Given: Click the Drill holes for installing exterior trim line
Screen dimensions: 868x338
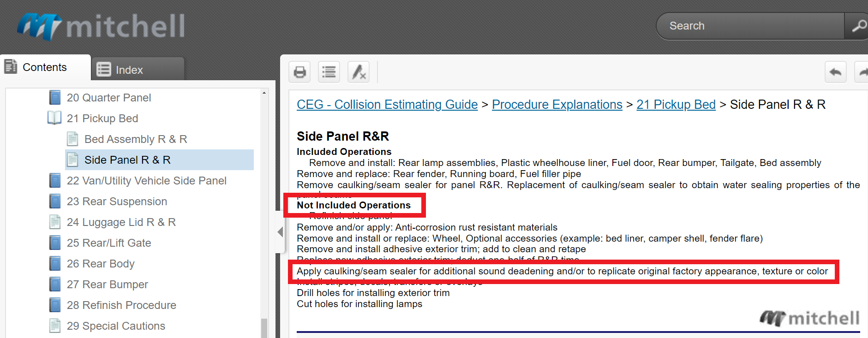Looking at the screenshot, I should coord(373,293).
